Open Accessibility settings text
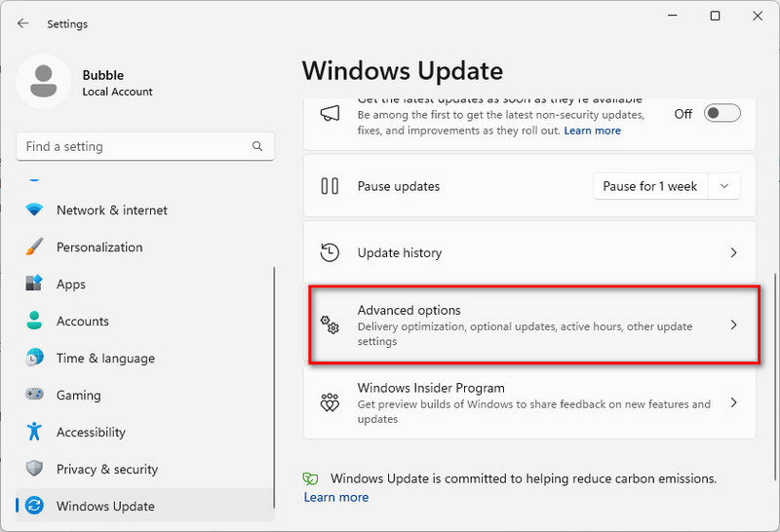 (91, 432)
